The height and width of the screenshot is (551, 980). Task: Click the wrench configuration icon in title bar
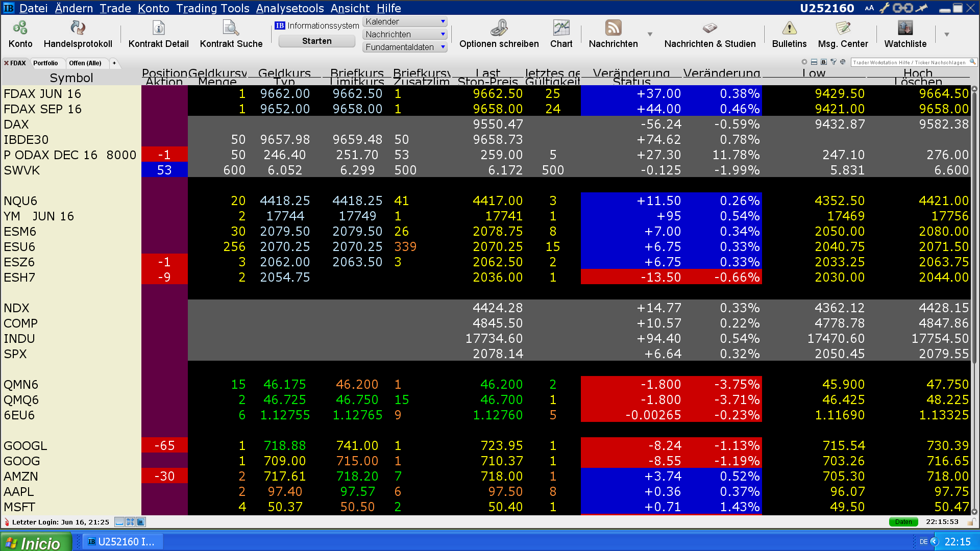pyautogui.click(x=884, y=8)
